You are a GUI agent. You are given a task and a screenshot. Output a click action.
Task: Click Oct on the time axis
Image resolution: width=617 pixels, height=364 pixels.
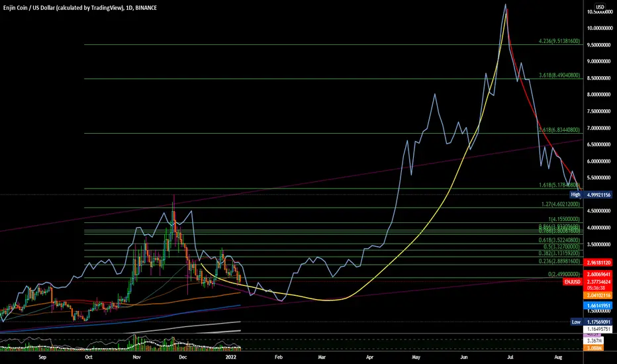(89, 357)
